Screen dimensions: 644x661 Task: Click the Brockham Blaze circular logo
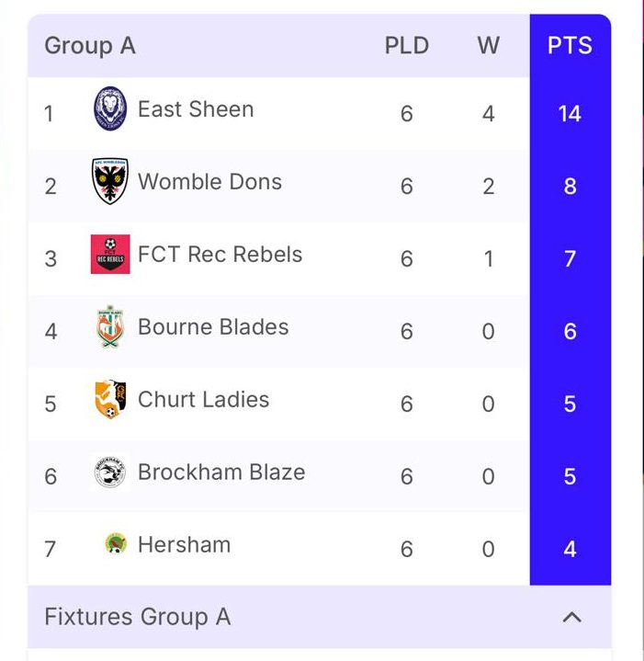110,473
